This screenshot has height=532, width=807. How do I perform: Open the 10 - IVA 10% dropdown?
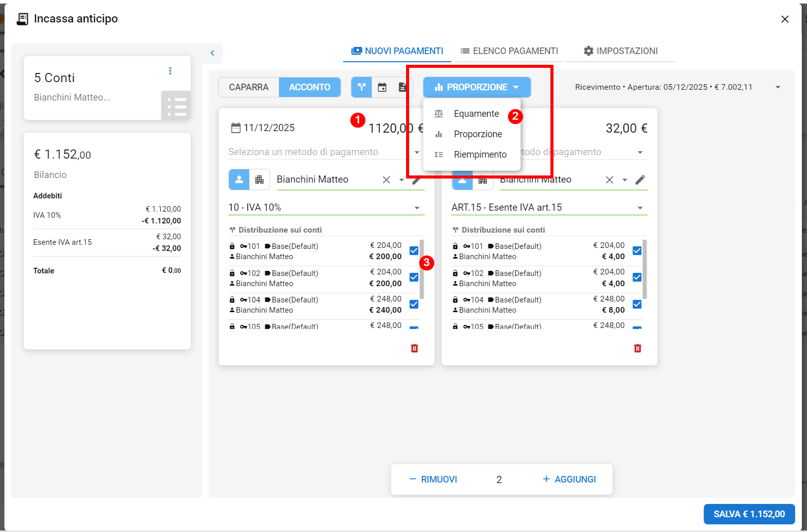click(x=417, y=208)
